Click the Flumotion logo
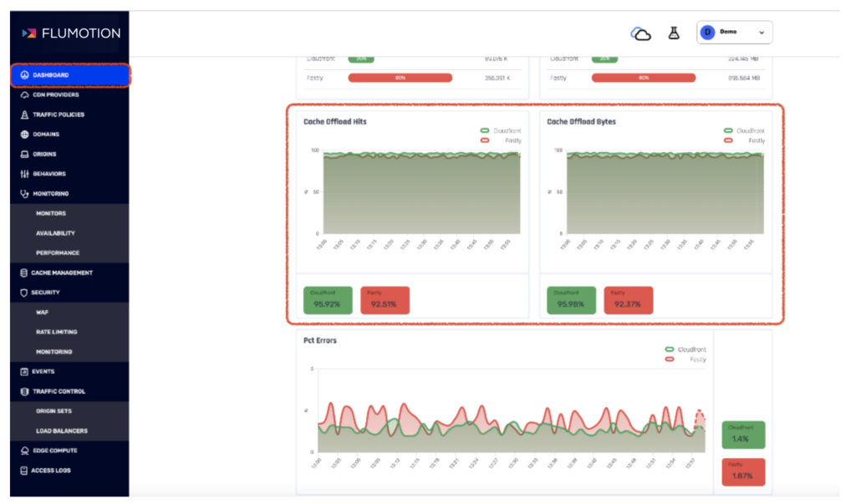 [x=71, y=33]
